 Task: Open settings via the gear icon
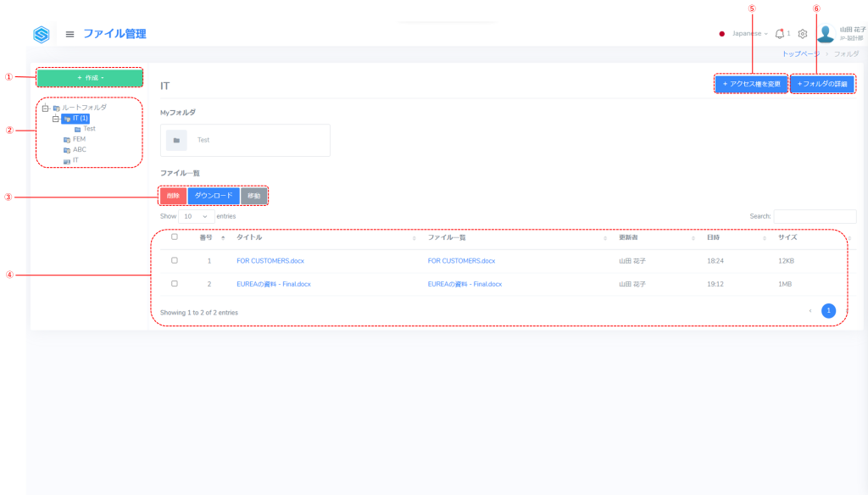tap(803, 34)
